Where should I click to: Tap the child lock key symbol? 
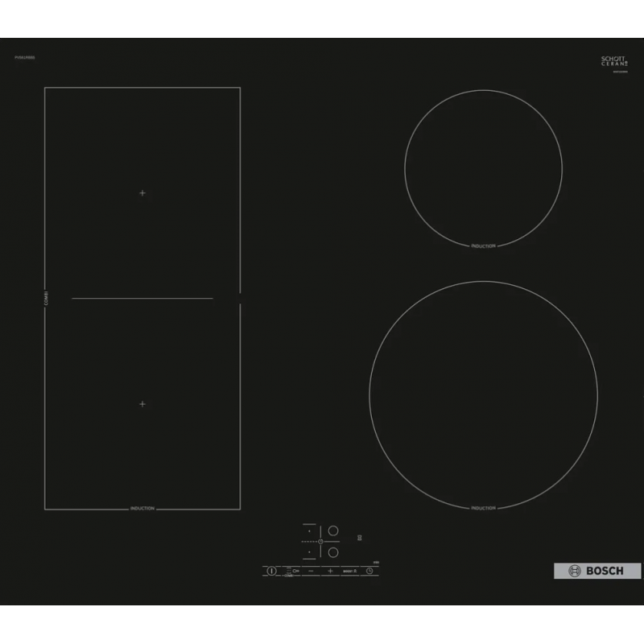point(295,571)
